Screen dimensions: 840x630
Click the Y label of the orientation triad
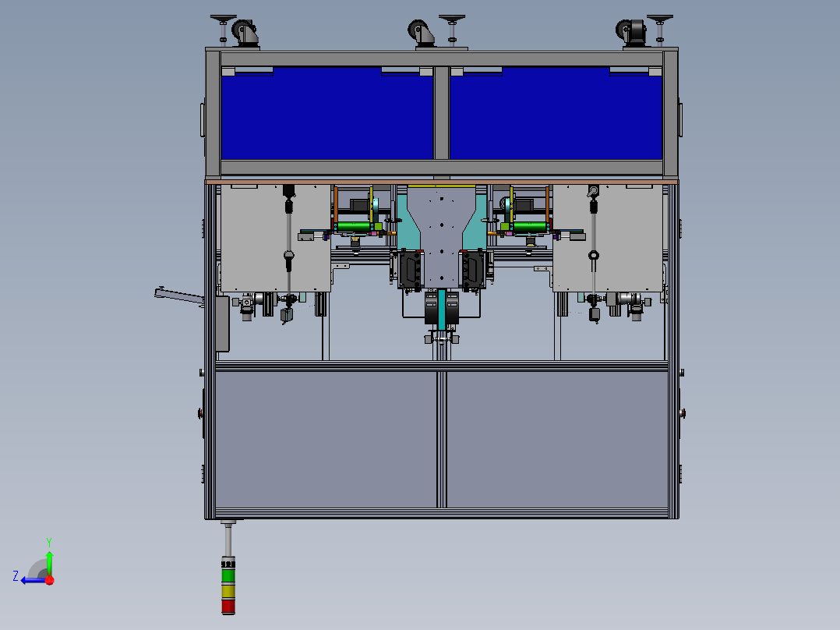49,542
